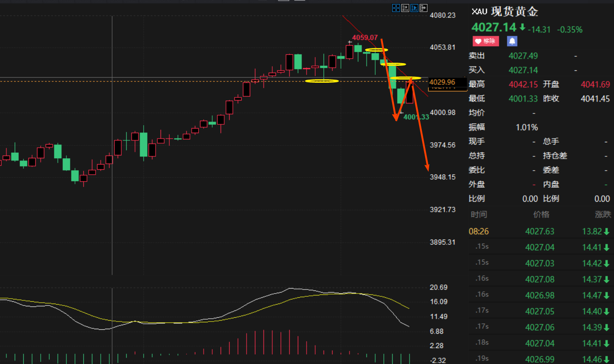The height and width of the screenshot is (364, 614).
Task: Click the 4059.07 high marker on chart
Action: point(365,37)
